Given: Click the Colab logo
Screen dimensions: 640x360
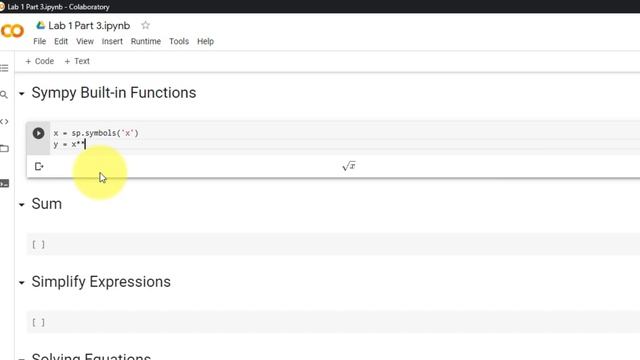Looking at the screenshot, I should [x=12, y=31].
